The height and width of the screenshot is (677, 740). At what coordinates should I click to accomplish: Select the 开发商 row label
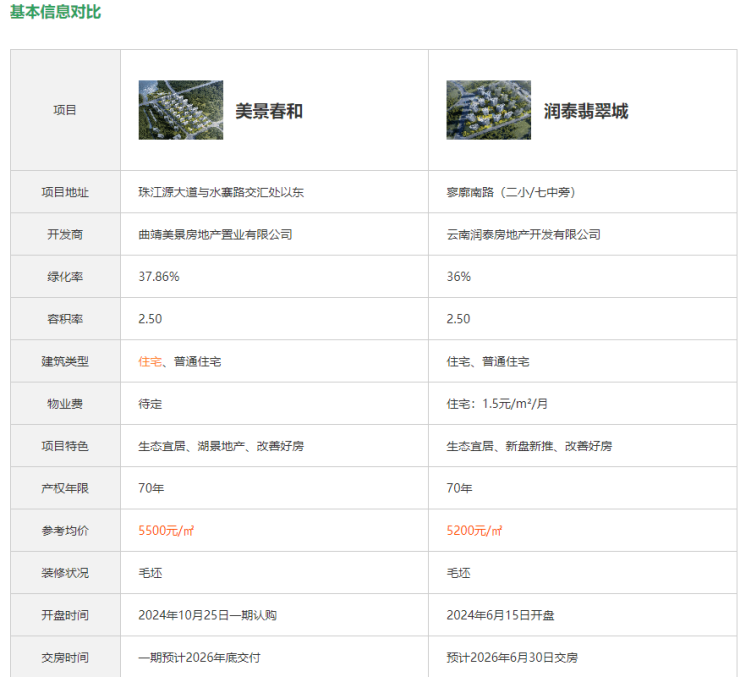[65, 234]
